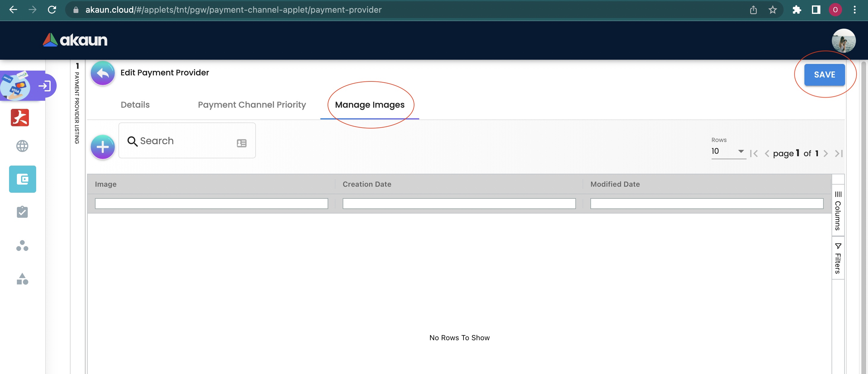
Task: Open the globe sidebar icon
Action: 22,146
